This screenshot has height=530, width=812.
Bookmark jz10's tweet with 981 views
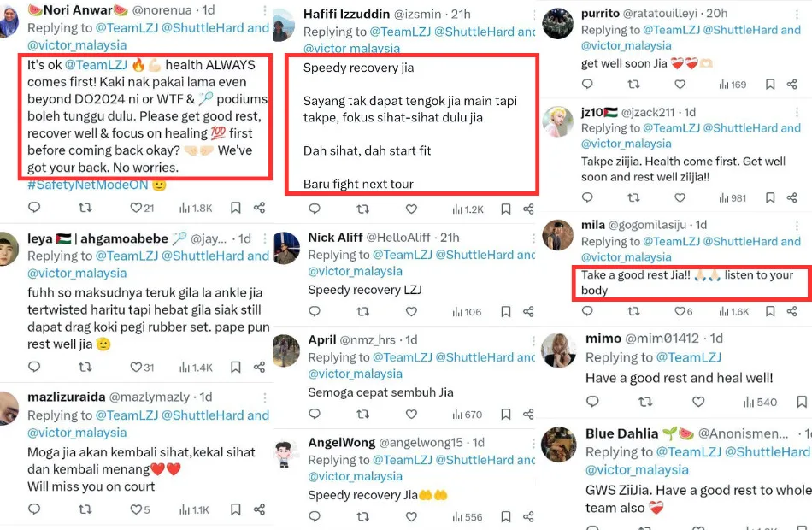pyautogui.click(x=770, y=198)
